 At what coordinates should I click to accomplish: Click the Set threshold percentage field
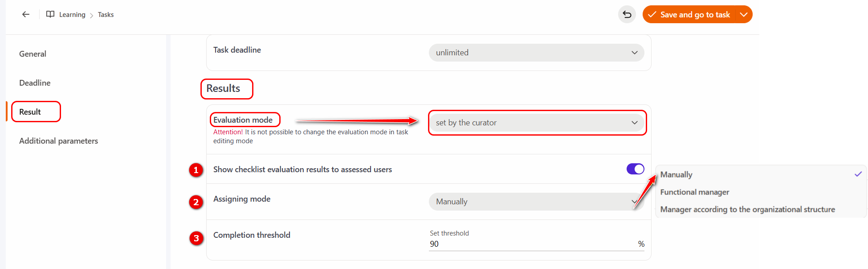click(x=532, y=244)
